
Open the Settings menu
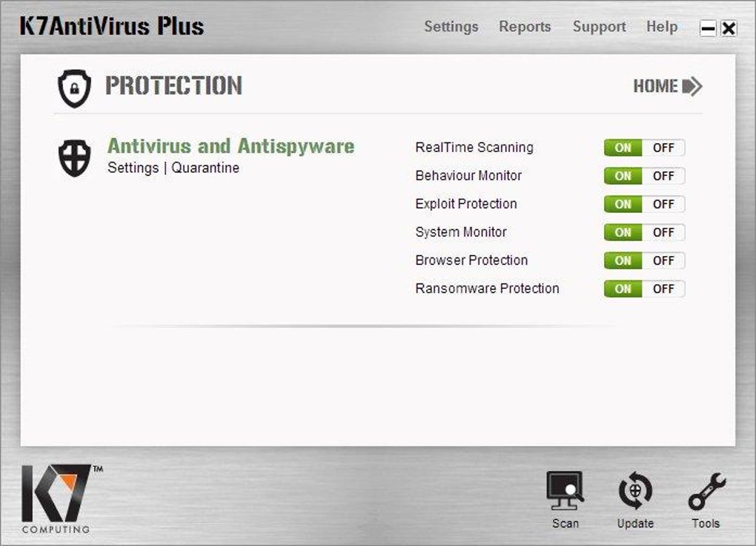[451, 27]
